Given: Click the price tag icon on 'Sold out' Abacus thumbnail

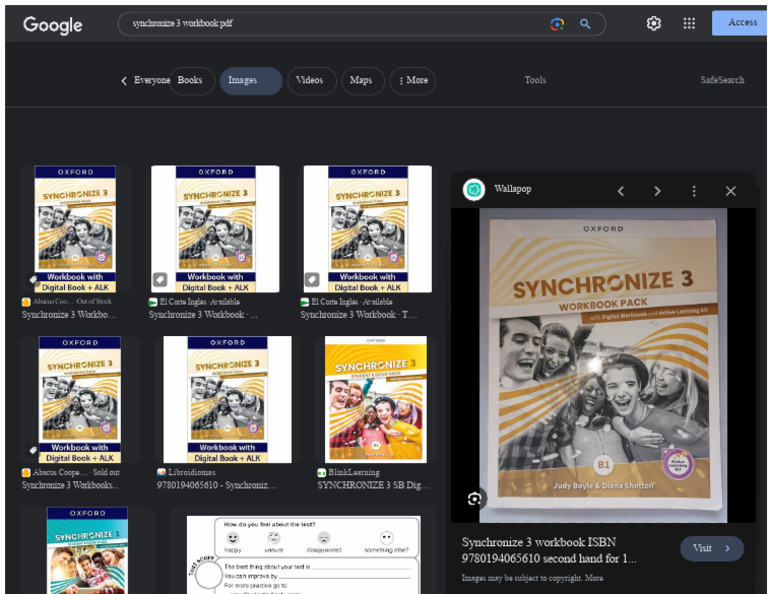Looking at the screenshot, I should pyautogui.click(x=33, y=450).
